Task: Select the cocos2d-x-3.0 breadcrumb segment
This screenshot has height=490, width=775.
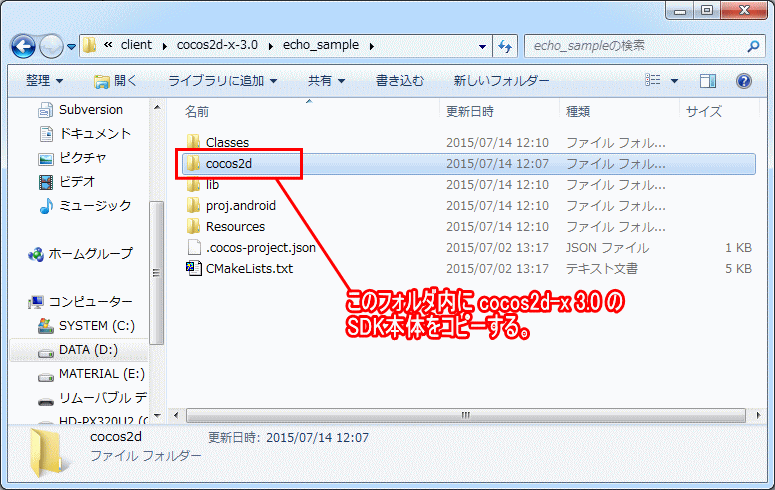Action: click(x=217, y=45)
